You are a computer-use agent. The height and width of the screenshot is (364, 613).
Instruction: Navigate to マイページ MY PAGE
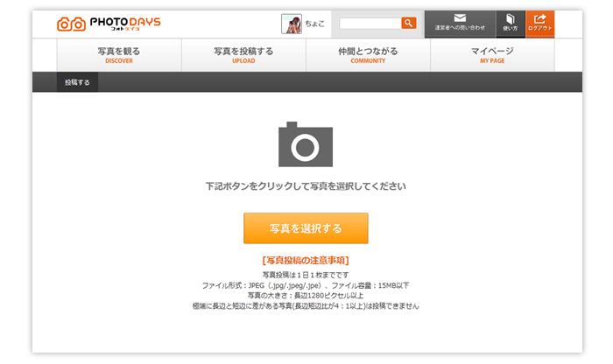[x=492, y=55]
